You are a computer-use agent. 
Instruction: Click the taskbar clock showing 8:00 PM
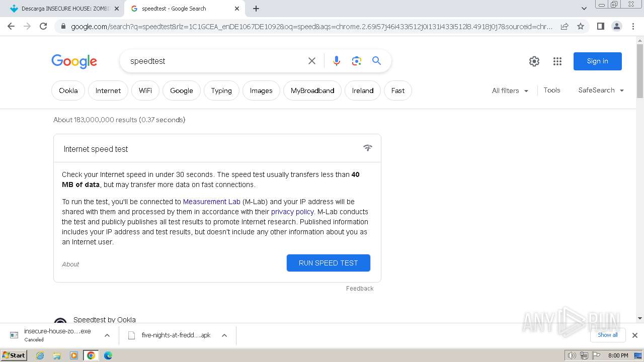(x=618, y=355)
